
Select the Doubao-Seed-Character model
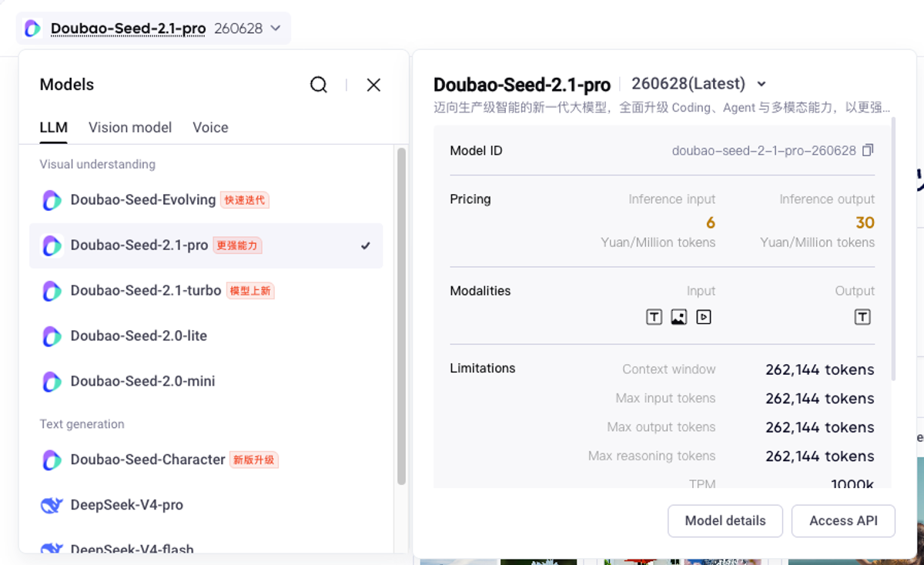[x=206, y=460]
